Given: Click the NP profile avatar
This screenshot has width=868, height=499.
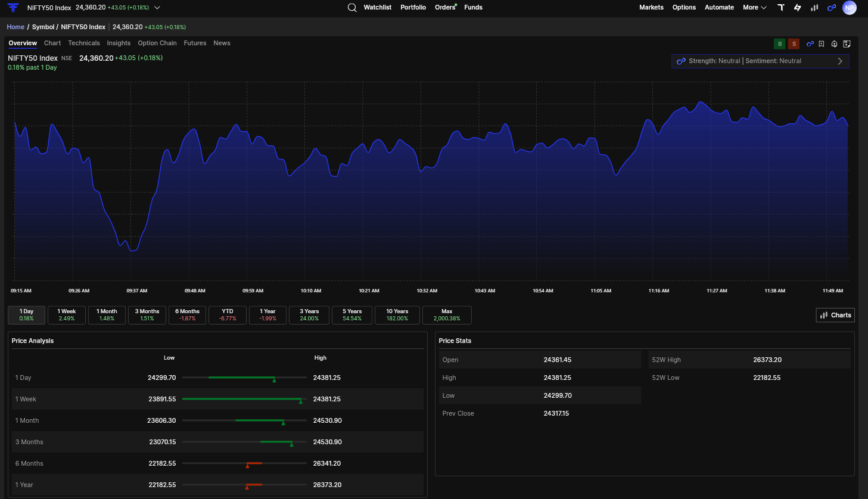Looking at the screenshot, I should click(x=850, y=8).
